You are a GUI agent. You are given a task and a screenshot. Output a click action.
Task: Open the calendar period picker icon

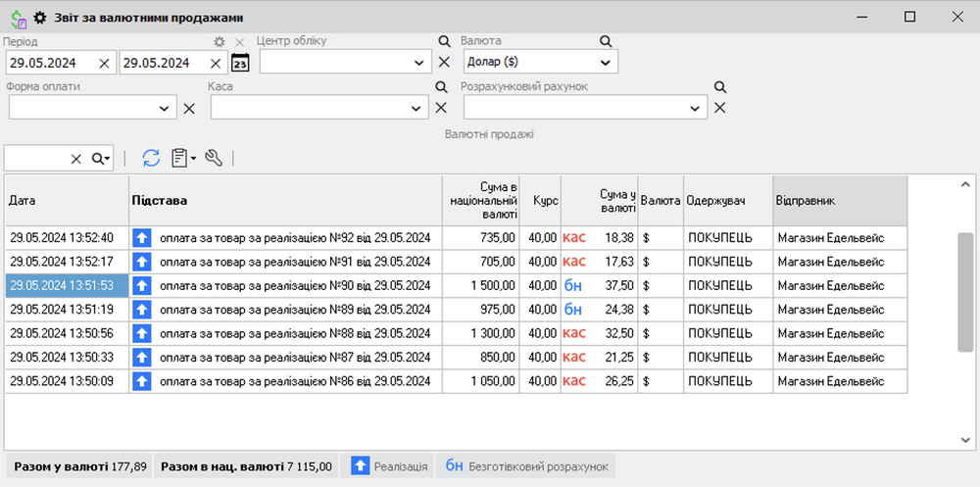(x=240, y=63)
